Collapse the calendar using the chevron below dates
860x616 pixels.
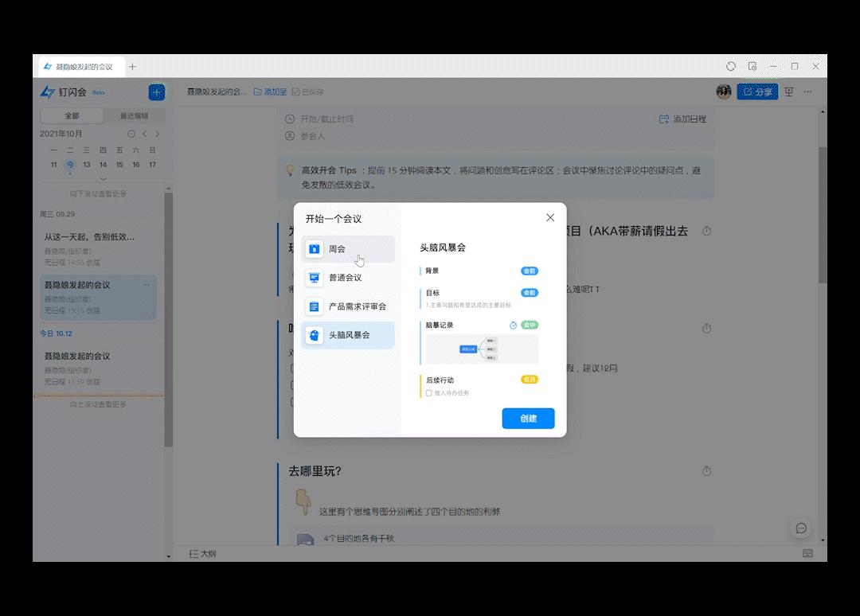[x=104, y=179]
